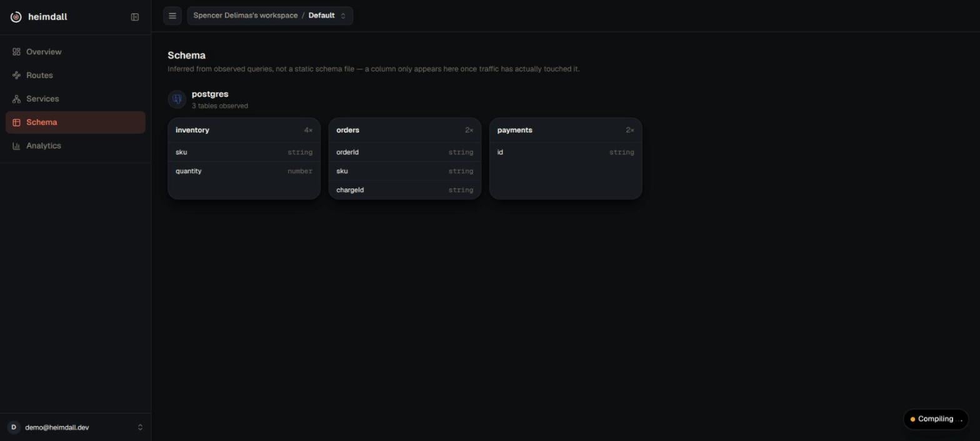The width and height of the screenshot is (980, 441).
Task: Click the payments table card header
Action: [x=566, y=130]
